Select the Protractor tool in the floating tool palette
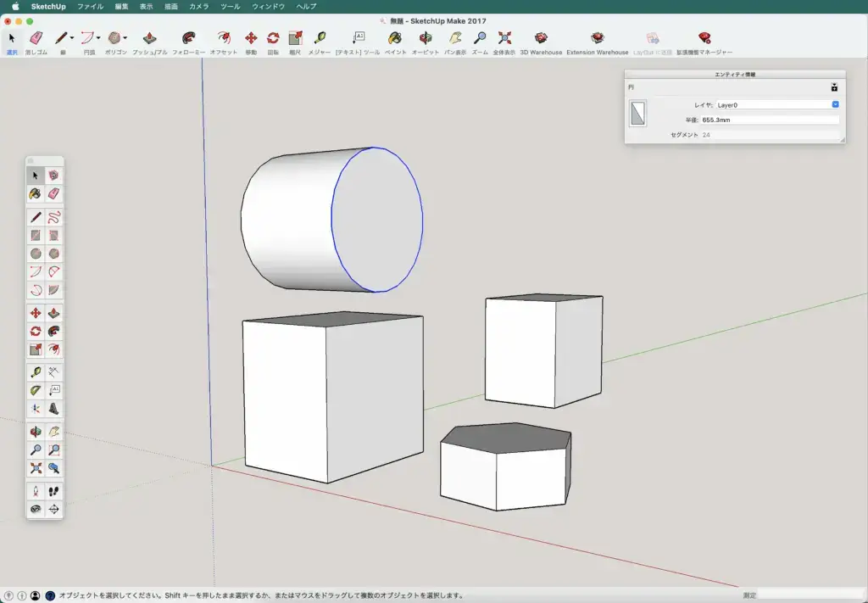 tap(36, 390)
